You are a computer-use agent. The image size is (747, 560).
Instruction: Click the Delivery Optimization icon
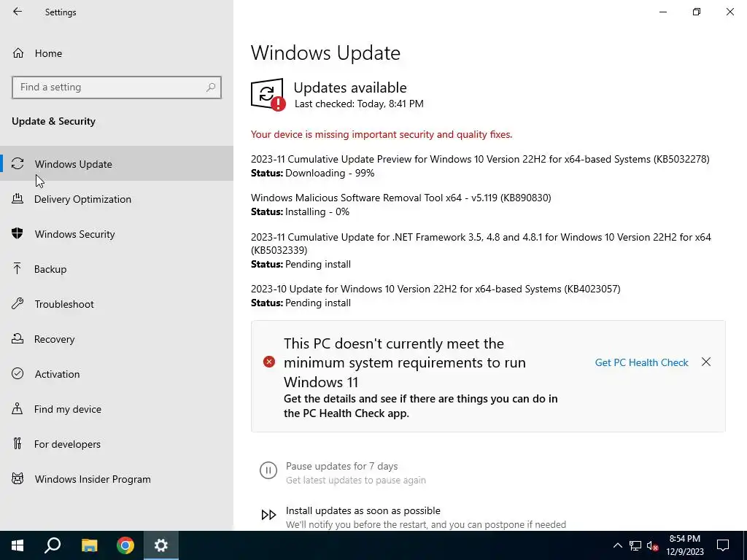(x=18, y=198)
